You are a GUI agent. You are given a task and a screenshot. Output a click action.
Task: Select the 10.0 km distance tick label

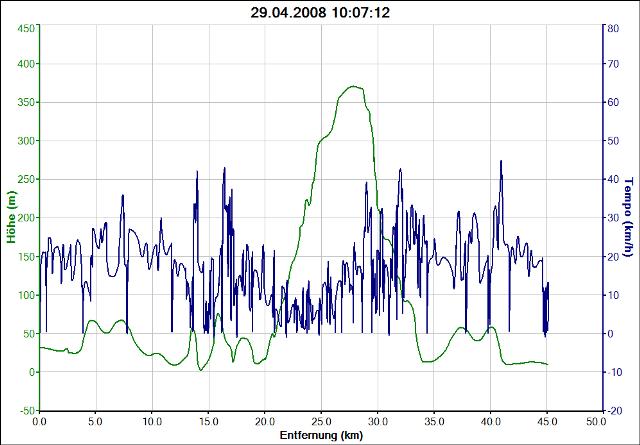point(152,422)
